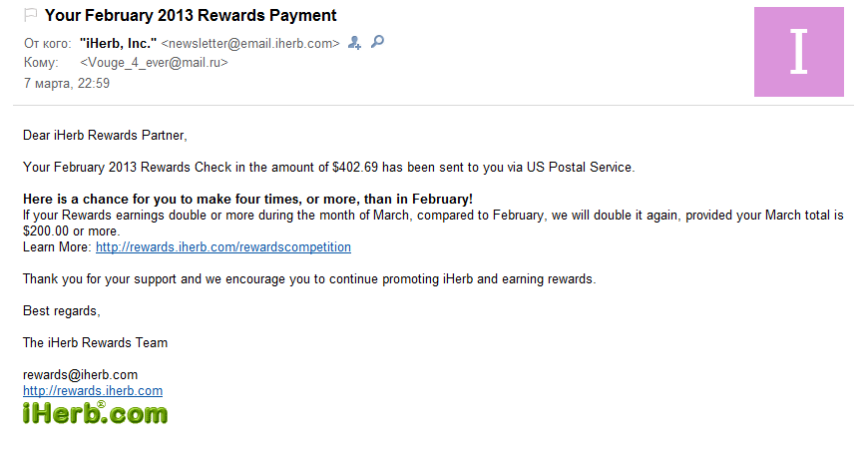The width and height of the screenshot is (868, 460).
Task: Click "The iHerb Rewards Team" signature line
Action: click(x=95, y=342)
